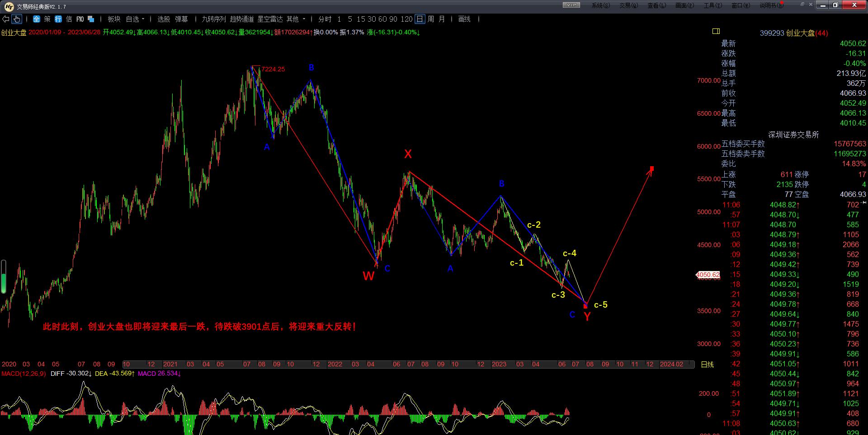Click the yellow panel layout icon
Image resolution: width=868 pixels, height=435 pixels.
pos(716,31)
